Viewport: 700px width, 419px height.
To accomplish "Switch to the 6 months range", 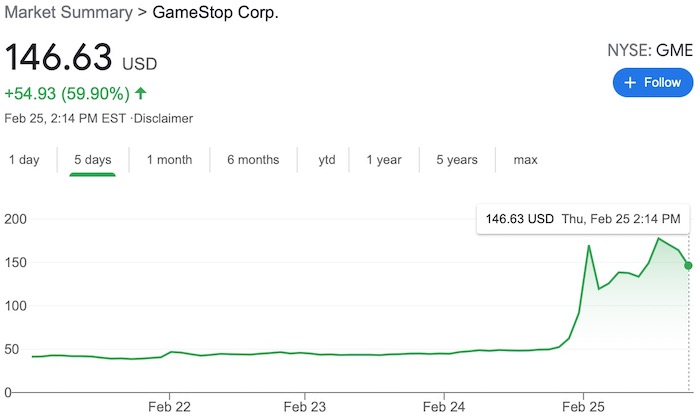I will (x=253, y=160).
